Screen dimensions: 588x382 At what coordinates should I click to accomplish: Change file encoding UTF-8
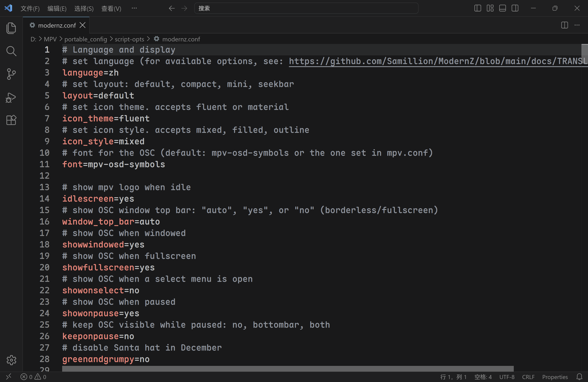tap(507, 377)
